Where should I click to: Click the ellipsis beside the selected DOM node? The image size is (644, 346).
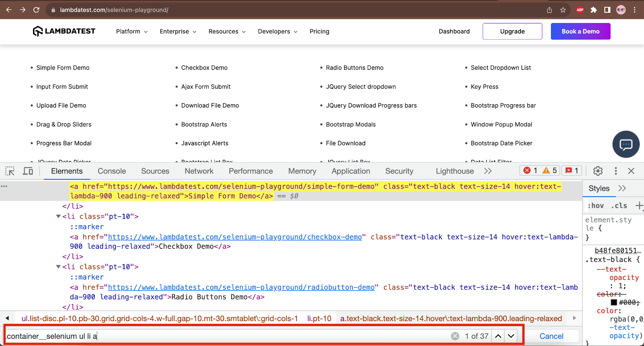point(4,186)
